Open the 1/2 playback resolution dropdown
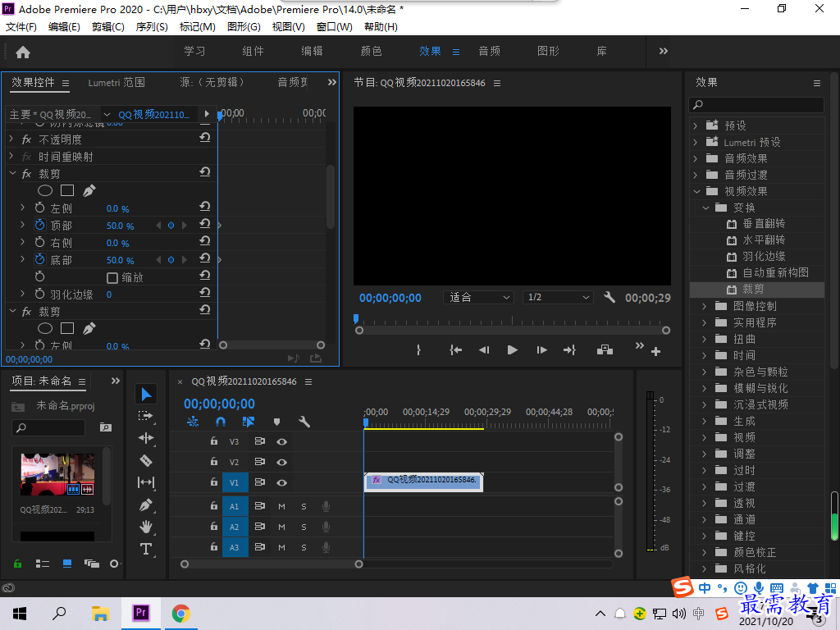This screenshot has width=840, height=630. [x=558, y=297]
